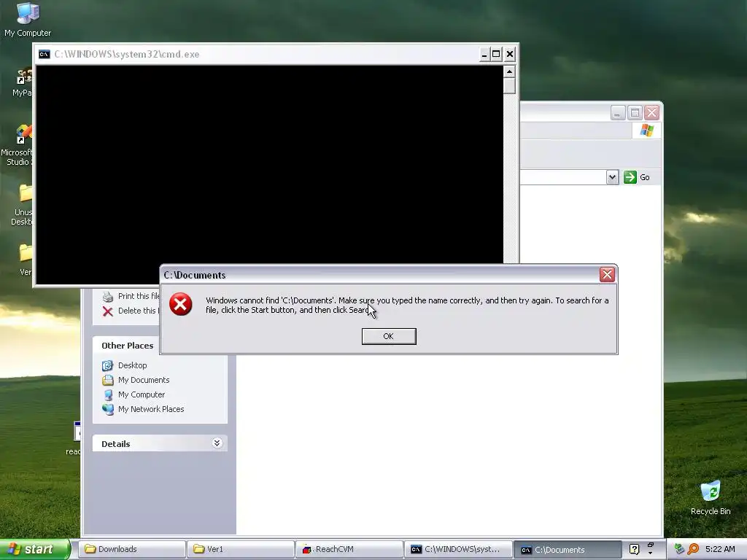Click the Delete this file task

138,311
